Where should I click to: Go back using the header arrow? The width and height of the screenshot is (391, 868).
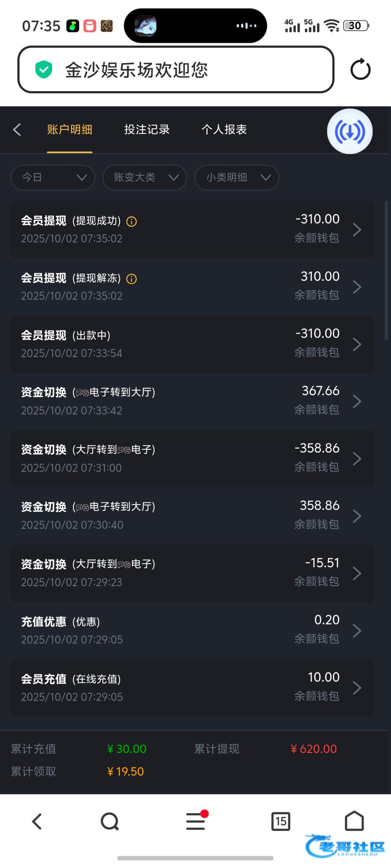17,129
